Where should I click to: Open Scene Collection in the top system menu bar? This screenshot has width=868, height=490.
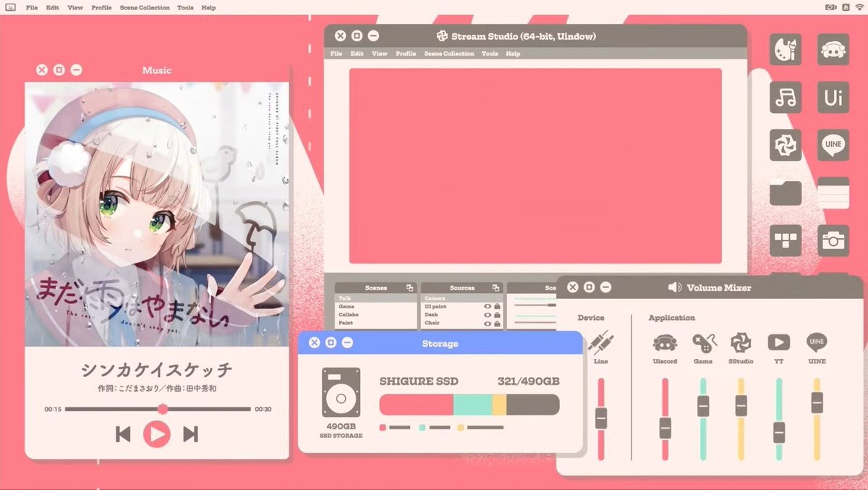tap(145, 8)
